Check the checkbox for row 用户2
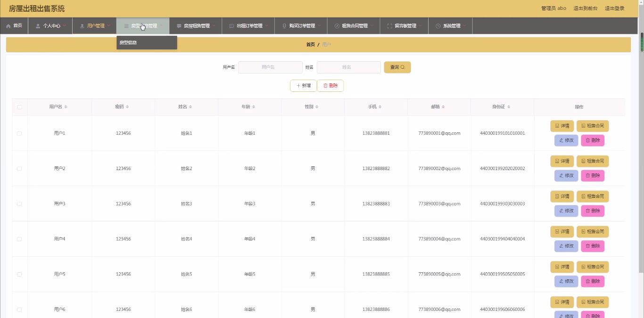 [19, 168]
